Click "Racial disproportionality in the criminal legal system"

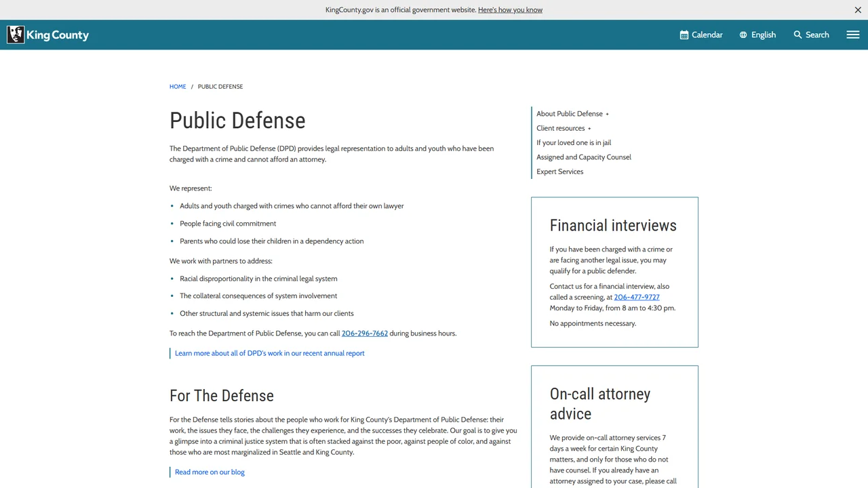click(x=258, y=279)
